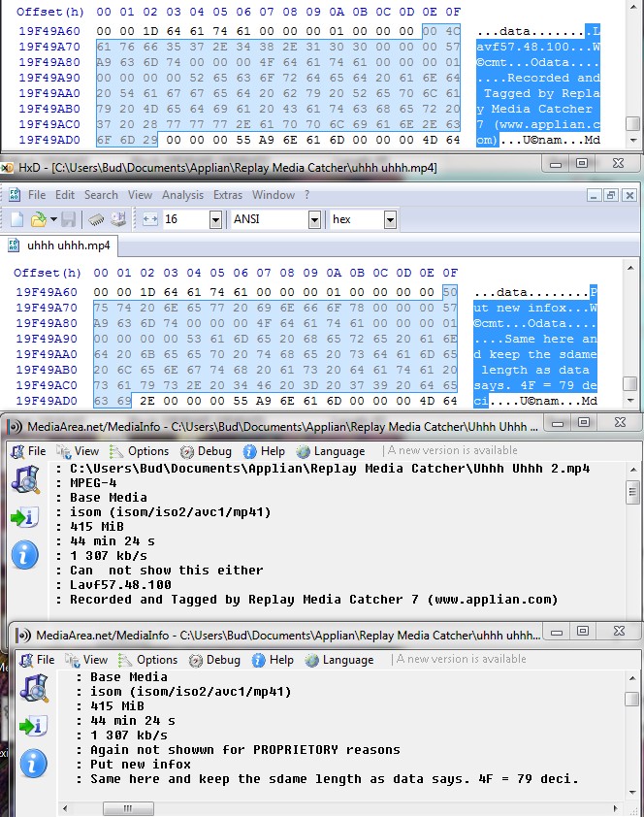Click the HxD Open file folder icon
Image resolution: width=644 pixels, height=817 pixels.
pos(39,219)
